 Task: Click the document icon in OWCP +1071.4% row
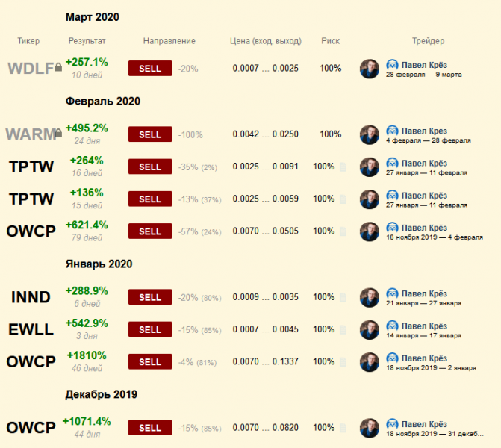(x=343, y=428)
